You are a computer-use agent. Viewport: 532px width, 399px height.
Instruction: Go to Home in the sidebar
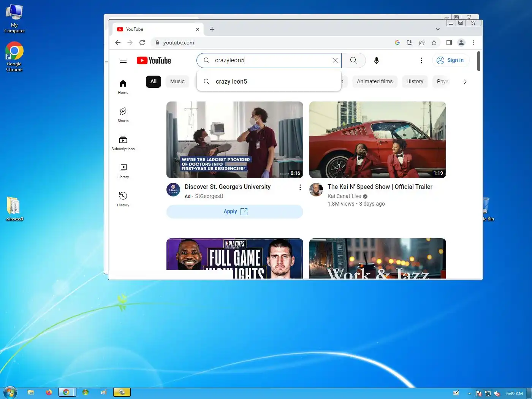coord(123,87)
